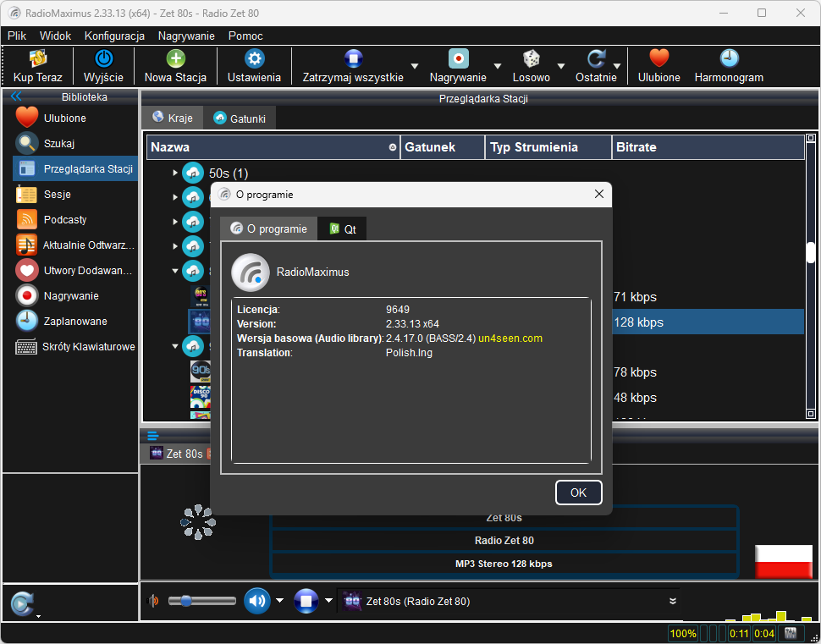Open the Nagrywanie menu in menu bar
Screen dimensions: 821x644
click(x=186, y=36)
